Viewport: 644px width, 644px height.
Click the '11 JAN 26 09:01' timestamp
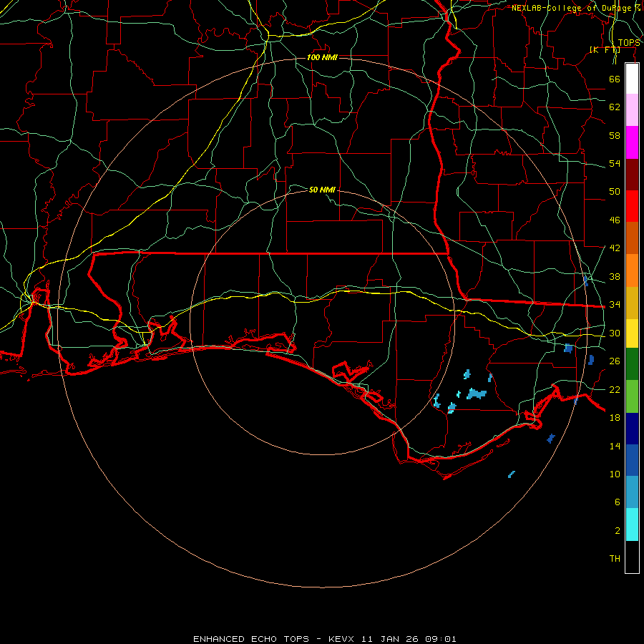[409, 639]
